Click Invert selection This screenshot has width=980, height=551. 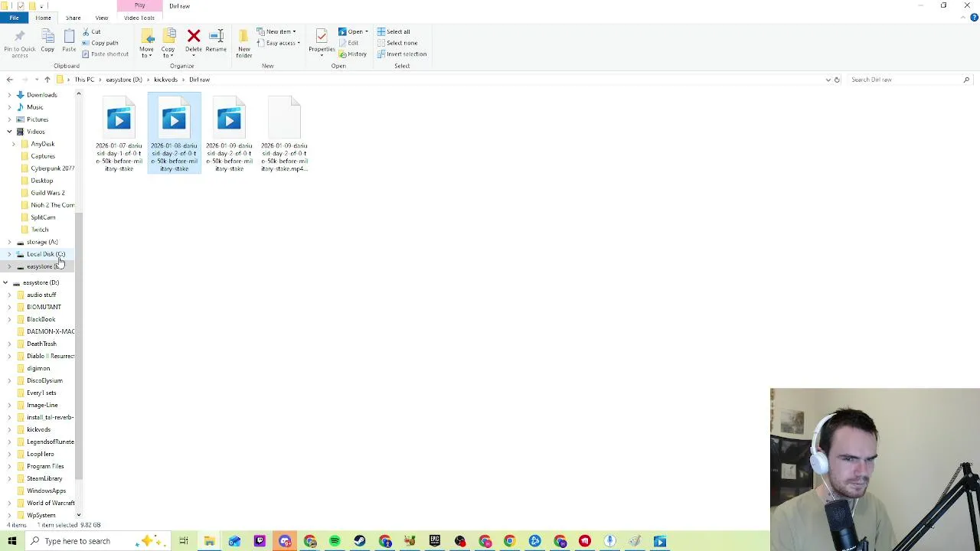tap(402, 54)
